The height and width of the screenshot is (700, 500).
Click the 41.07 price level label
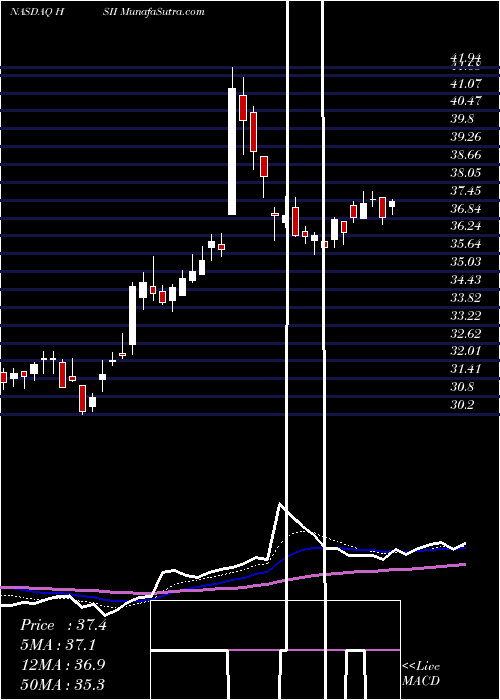466,83
